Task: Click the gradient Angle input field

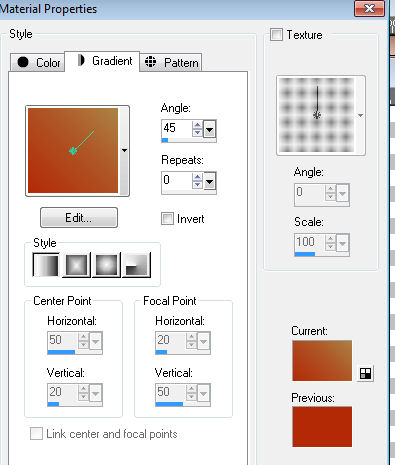Action: (x=177, y=128)
